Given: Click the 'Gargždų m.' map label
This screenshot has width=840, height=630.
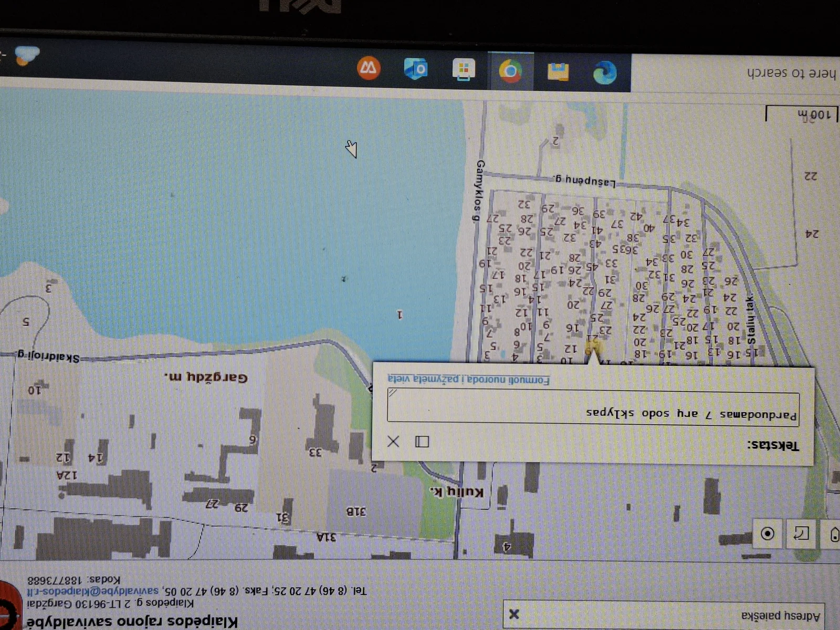Looking at the screenshot, I should click(x=206, y=377).
